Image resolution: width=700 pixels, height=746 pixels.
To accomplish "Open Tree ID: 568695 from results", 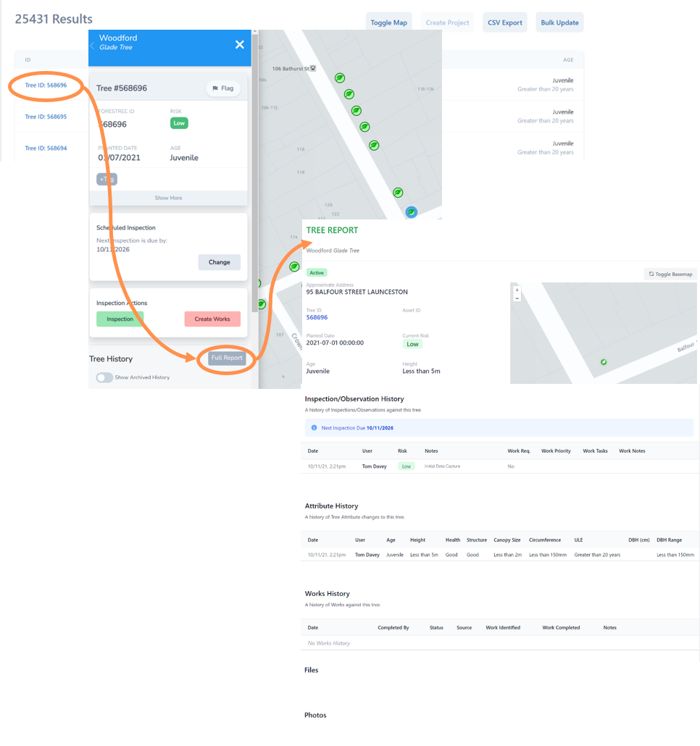I will [46, 117].
